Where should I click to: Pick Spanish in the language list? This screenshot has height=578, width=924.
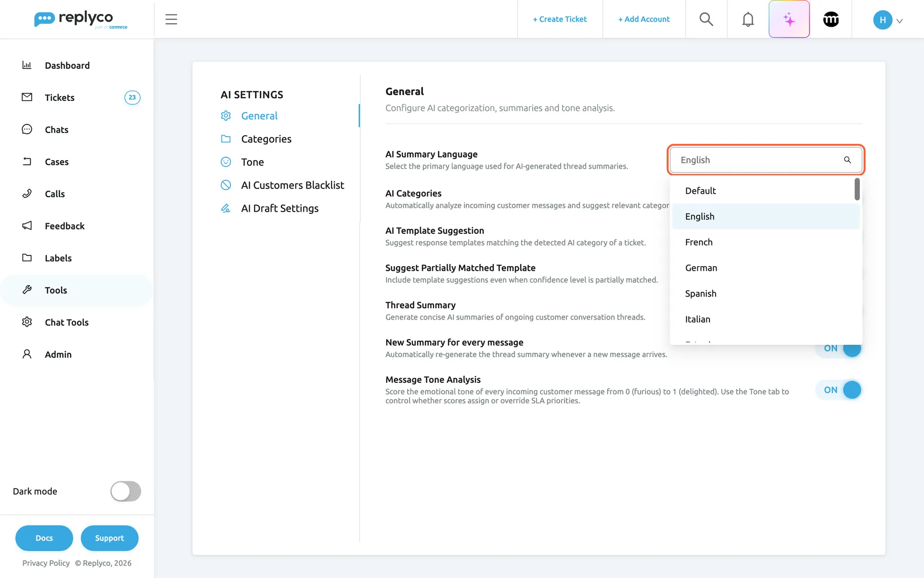766,293
